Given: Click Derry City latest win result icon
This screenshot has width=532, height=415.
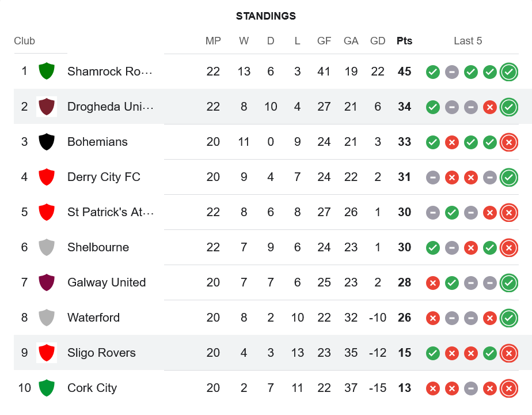Looking at the screenshot, I should (x=508, y=178).
